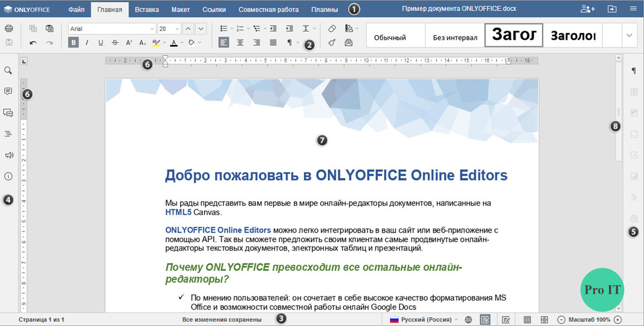Image resolution: width=644 pixels, height=326 pixels.
Task: Apply the Без интервала style
Action: (x=455, y=35)
